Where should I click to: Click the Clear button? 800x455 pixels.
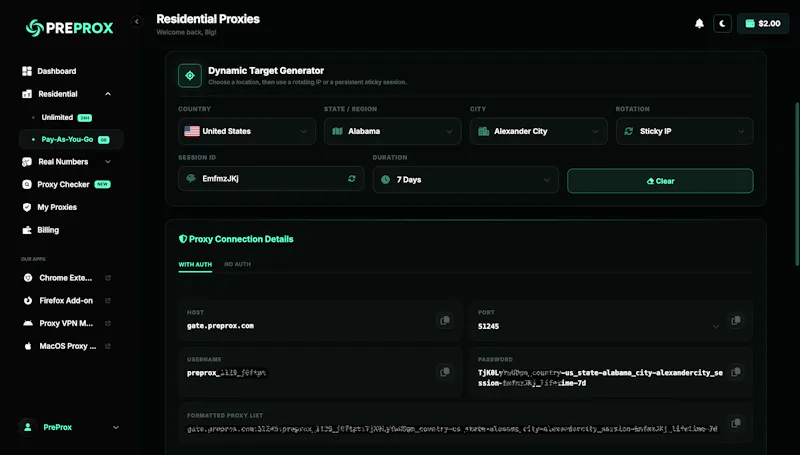tap(660, 181)
